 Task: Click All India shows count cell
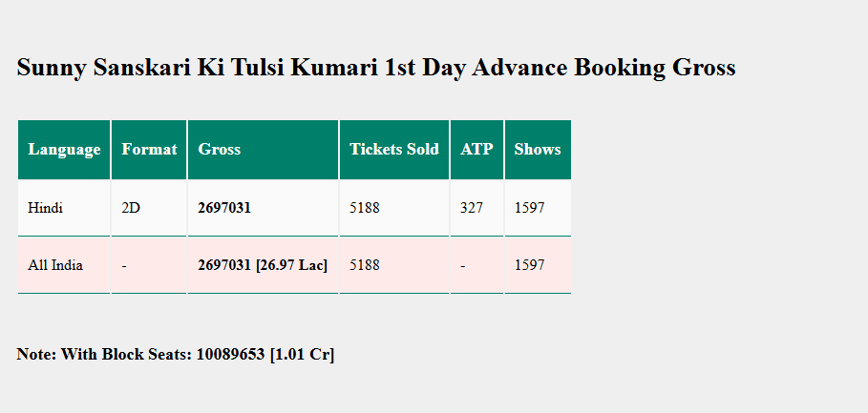pyautogui.click(x=530, y=265)
